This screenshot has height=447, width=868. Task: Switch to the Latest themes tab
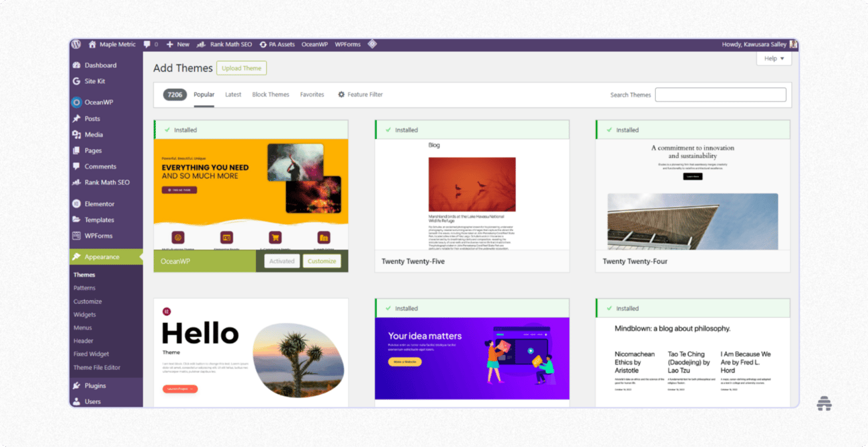[x=233, y=95]
